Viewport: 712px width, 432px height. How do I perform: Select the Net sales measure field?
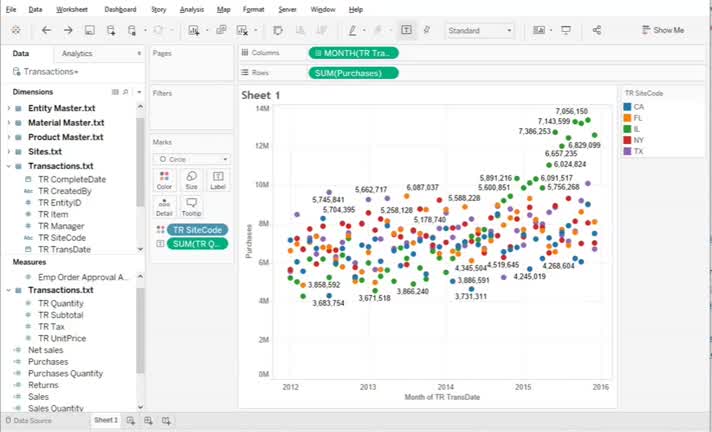click(45, 350)
